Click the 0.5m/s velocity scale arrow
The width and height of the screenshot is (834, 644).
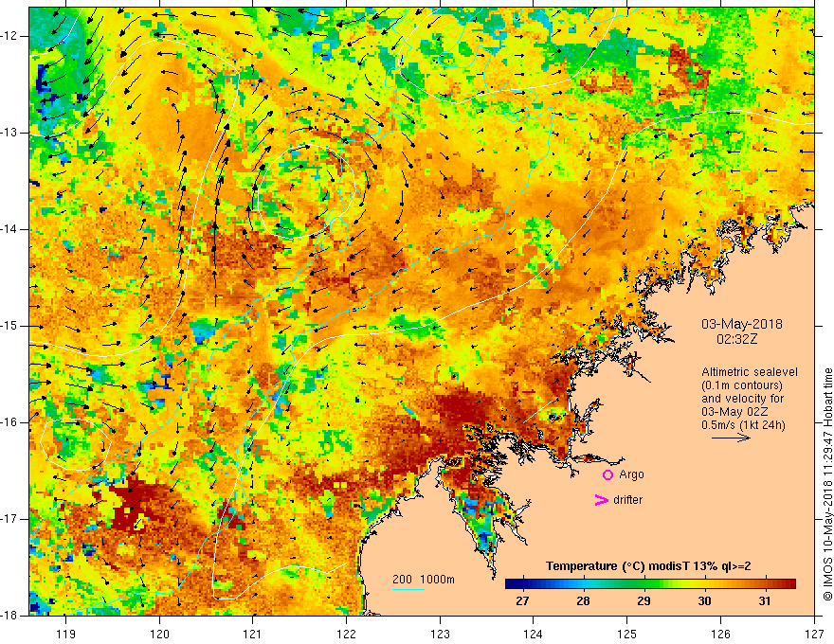(x=731, y=438)
